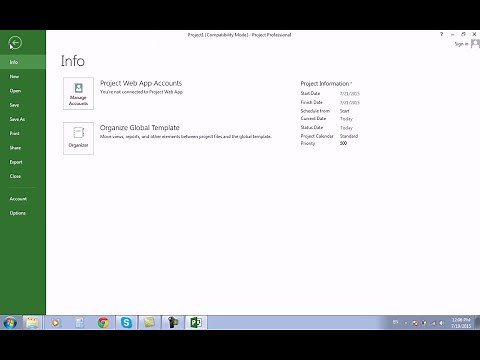The height and width of the screenshot is (360, 480).
Task: Launch Windows Media Player from taskbar
Action: point(55,323)
